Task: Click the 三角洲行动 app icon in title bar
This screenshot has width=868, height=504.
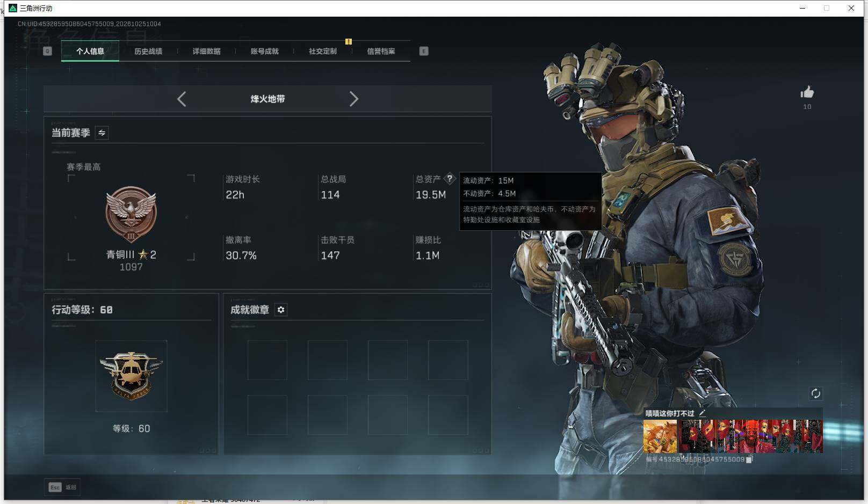Action: click(x=13, y=8)
